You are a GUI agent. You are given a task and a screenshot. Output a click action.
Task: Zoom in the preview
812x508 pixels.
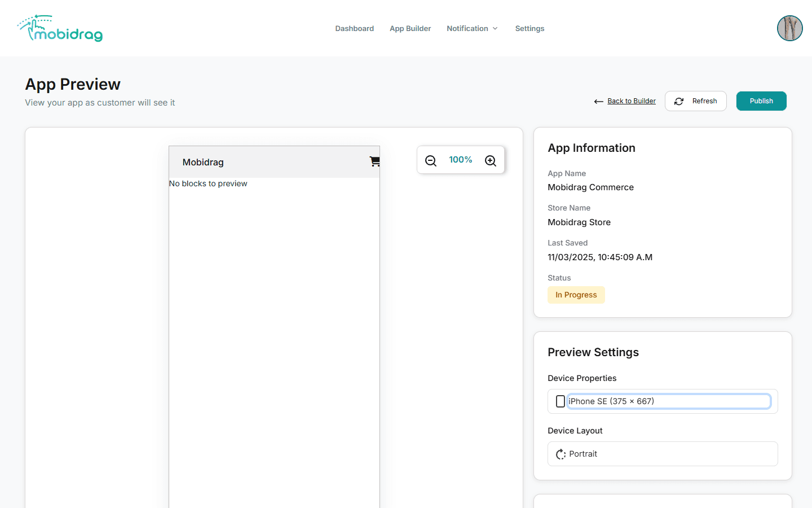click(x=491, y=161)
